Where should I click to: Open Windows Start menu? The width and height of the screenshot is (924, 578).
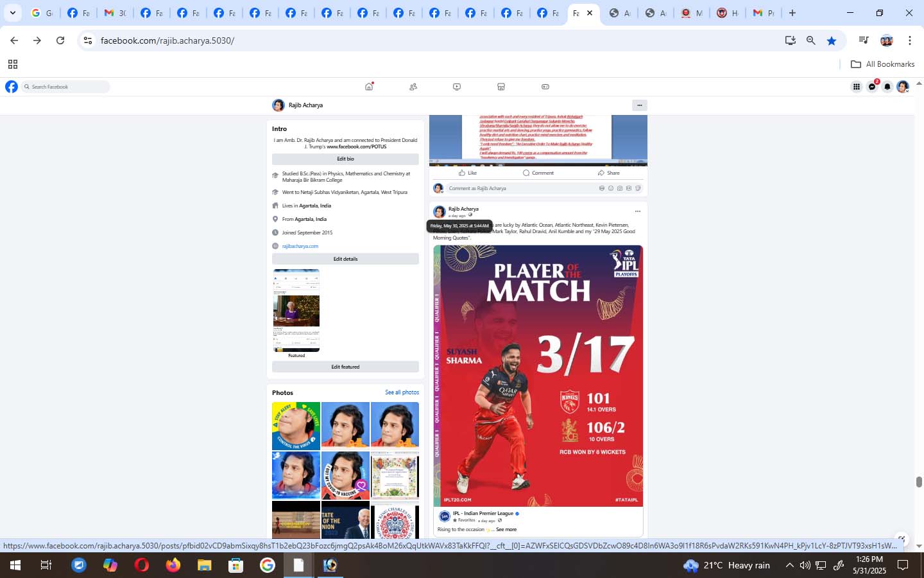(15, 565)
